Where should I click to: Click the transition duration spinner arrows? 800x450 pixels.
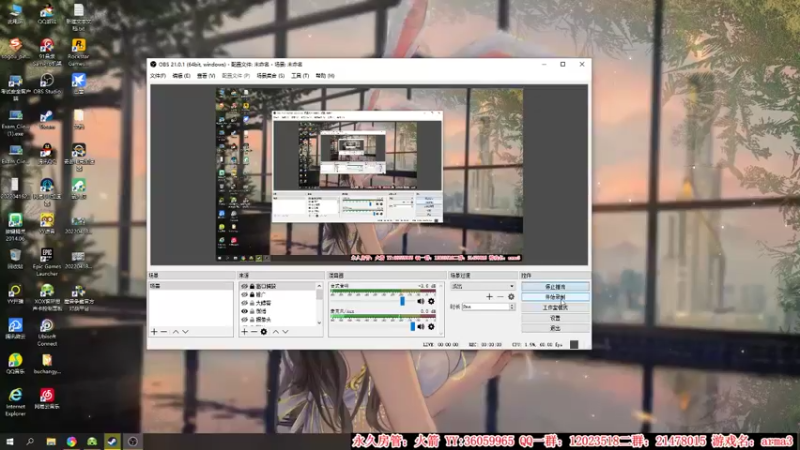point(512,307)
